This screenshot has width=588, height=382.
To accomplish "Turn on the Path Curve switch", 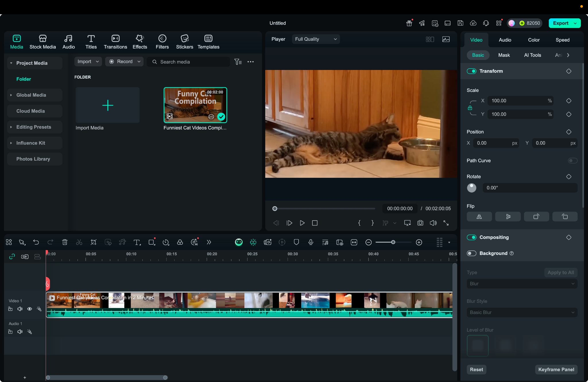I will (x=572, y=161).
